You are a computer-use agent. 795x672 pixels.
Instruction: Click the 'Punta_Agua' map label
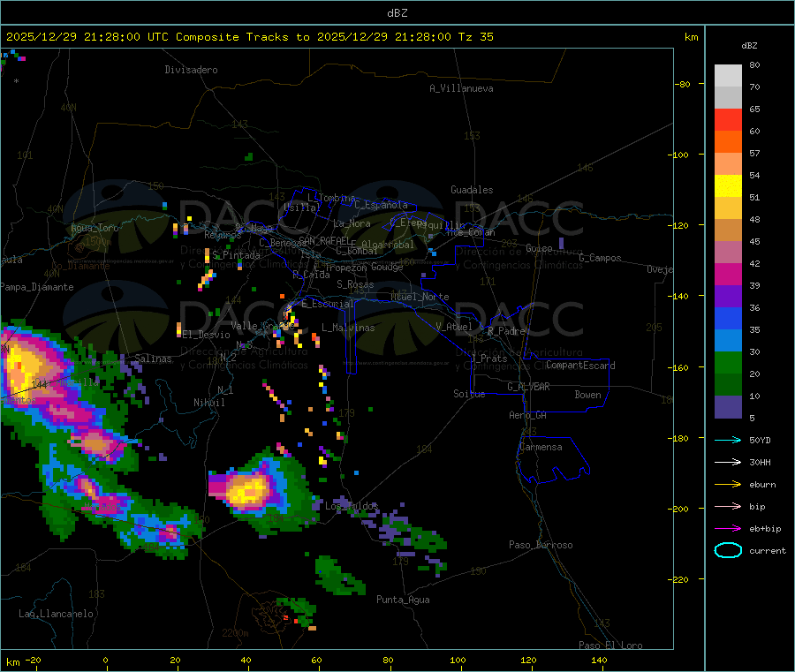(403, 600)
